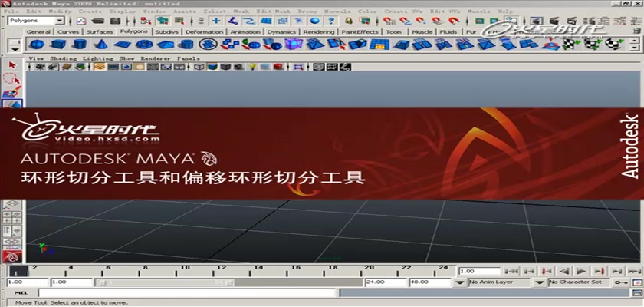
Task: Toggle snap to curves magnet
Action: pos(405,21)
